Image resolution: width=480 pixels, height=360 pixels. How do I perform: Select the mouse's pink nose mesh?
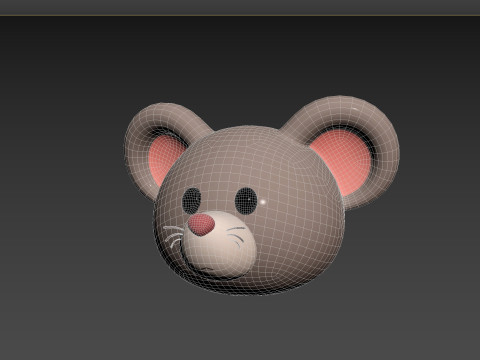point(201,225)
